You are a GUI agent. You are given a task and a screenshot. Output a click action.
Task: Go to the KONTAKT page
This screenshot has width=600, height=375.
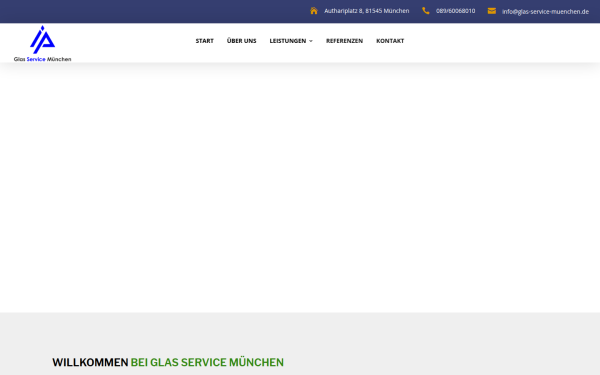390,41
